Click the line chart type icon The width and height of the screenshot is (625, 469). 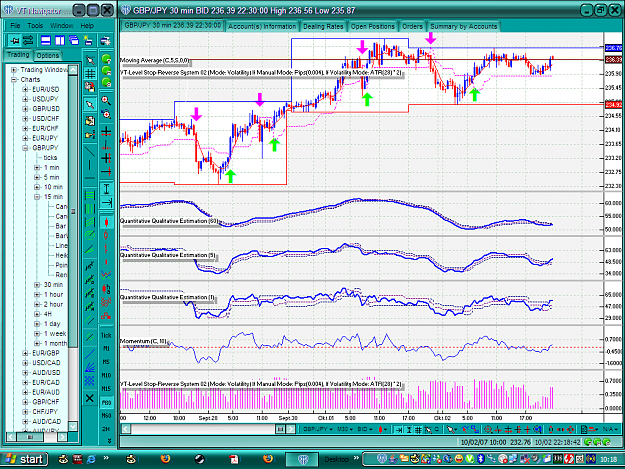(x=106, y=275)
